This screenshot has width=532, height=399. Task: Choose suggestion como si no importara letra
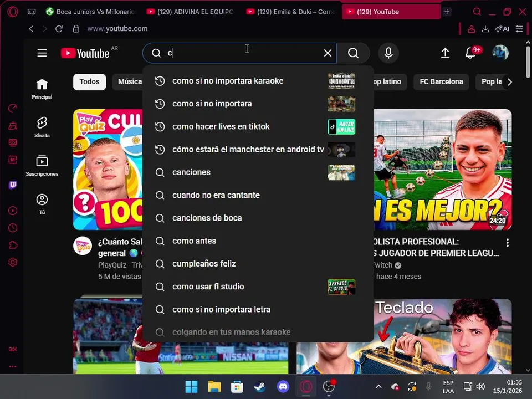[x=258, y=309]
